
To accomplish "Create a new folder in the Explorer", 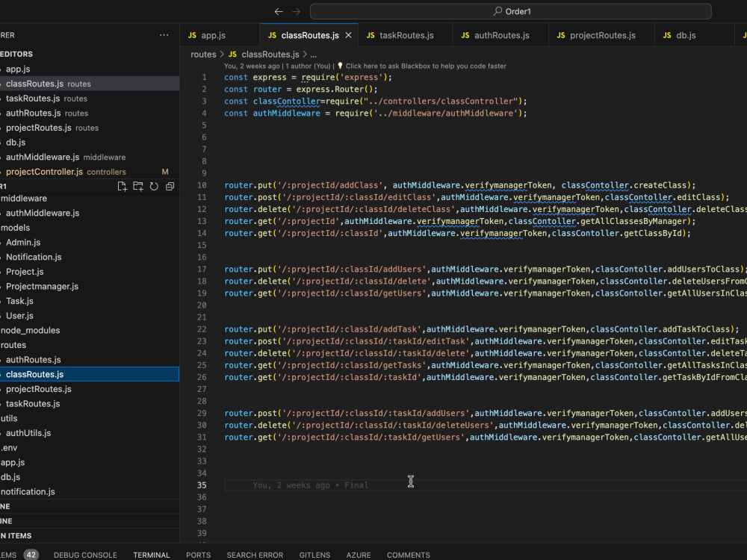I will [x=137, y=186].
